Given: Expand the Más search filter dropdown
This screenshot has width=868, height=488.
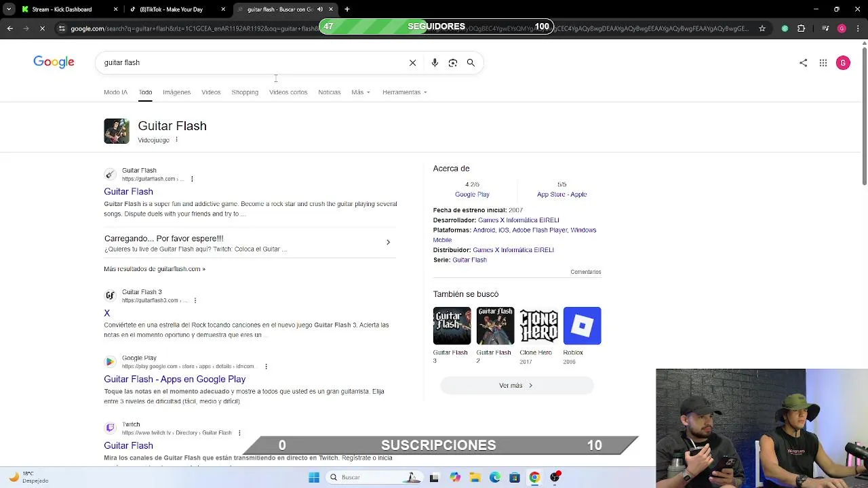Looking at the screenshot, I should tap(361, 92).
